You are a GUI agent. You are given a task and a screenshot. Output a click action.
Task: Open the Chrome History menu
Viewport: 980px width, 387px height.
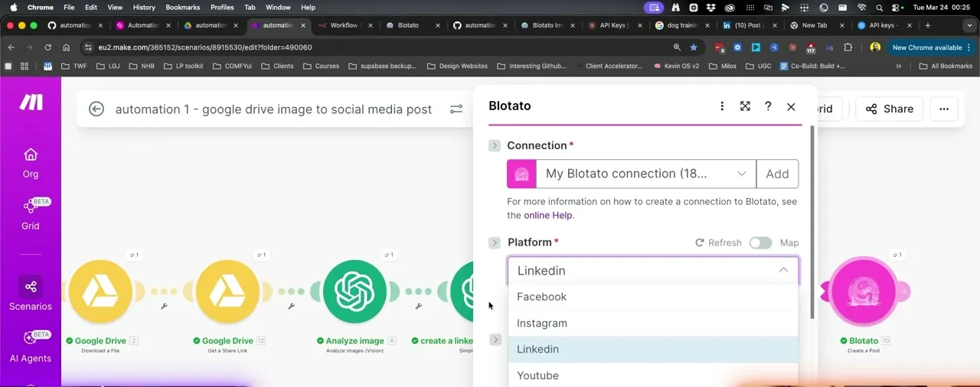click(144, 7)
